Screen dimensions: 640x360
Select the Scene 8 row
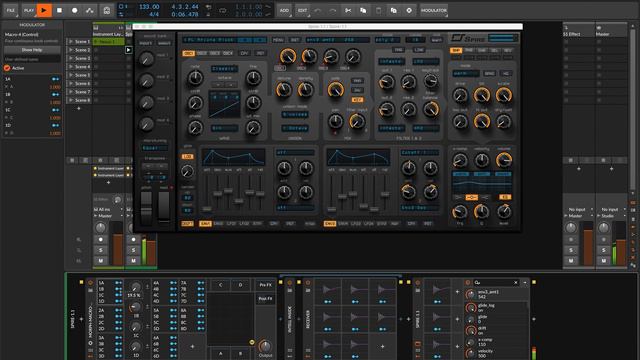click(x=79, y=100)
